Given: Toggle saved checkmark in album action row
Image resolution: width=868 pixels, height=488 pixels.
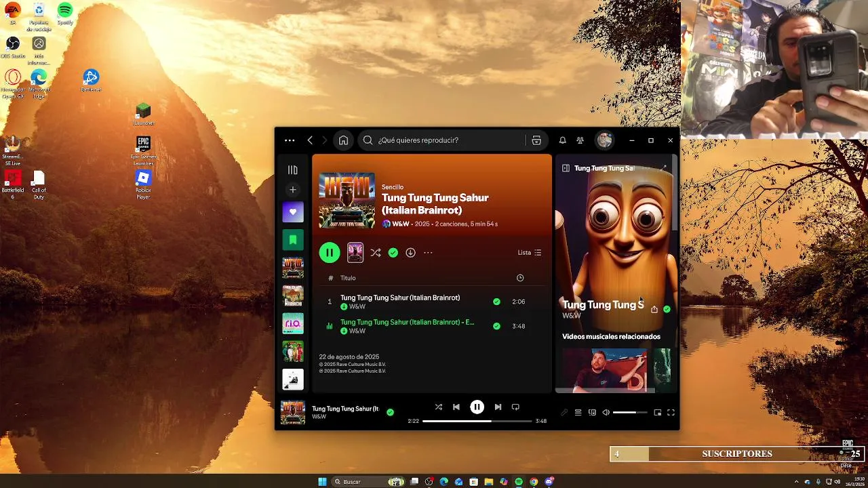Looking at the screenshot, I should click(393, 253).
